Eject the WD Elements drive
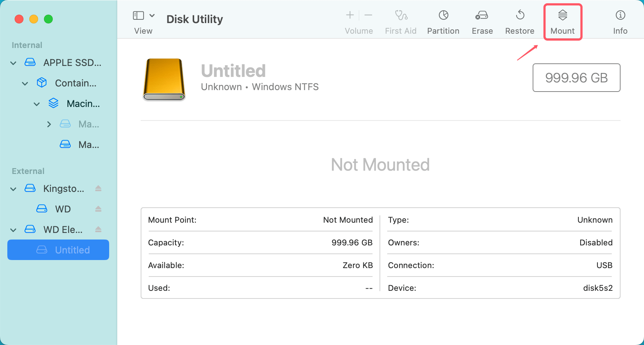 [x=98, y=229]
